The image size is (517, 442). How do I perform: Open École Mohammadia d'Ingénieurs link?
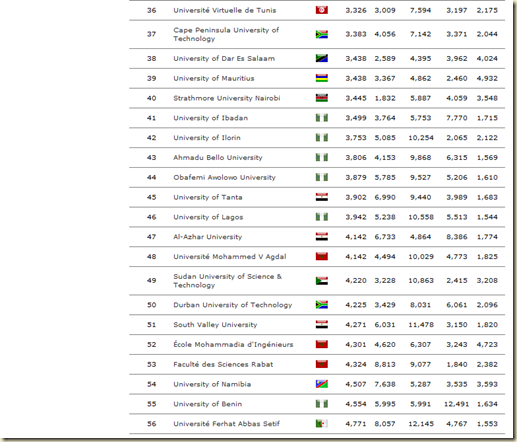233,344
